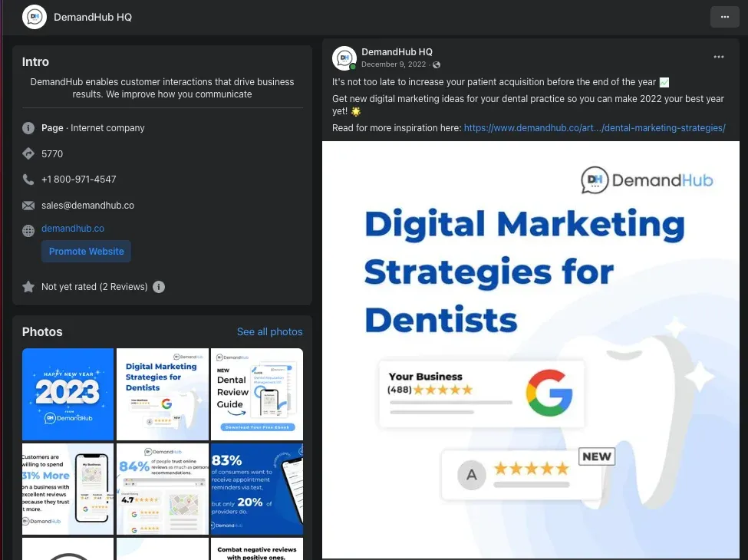Open the Happy New Year 2023 photo
This screenshot has height=560, width=748.
(68, 394)
